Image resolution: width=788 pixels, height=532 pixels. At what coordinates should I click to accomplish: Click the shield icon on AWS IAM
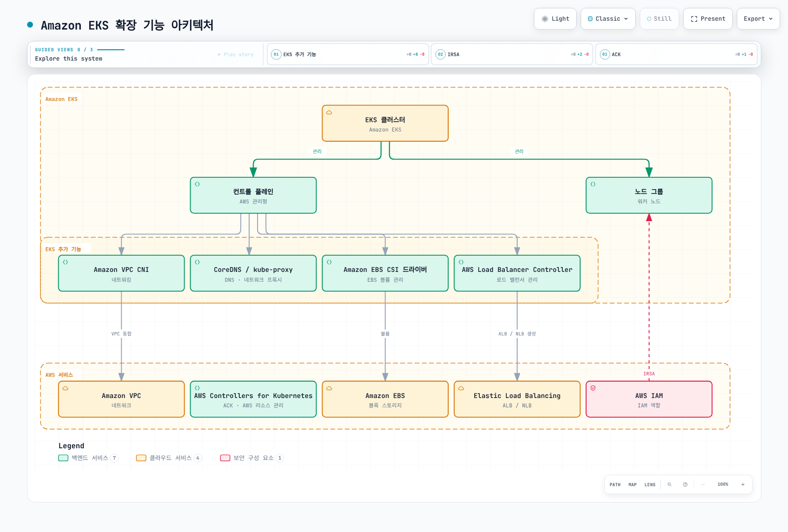point(593,388)
